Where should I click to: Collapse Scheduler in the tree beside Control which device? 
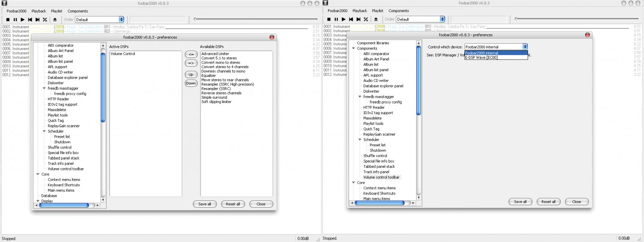coord(359,140)
